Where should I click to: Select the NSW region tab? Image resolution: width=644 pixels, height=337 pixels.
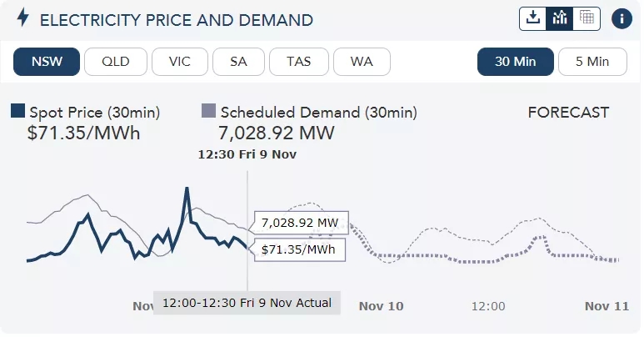(47, 62)
